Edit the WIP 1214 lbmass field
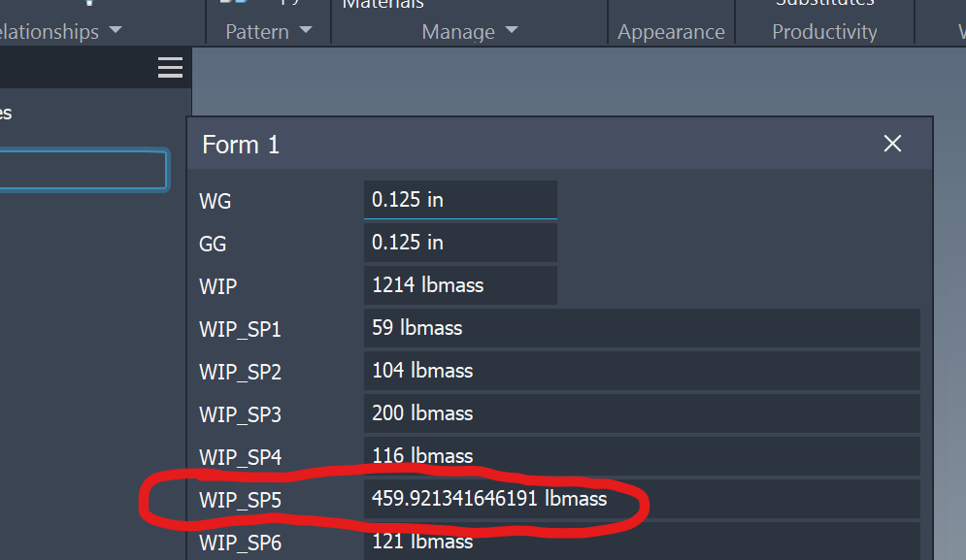The height and width of the screenshot is (560, 966). pos(460,285)
